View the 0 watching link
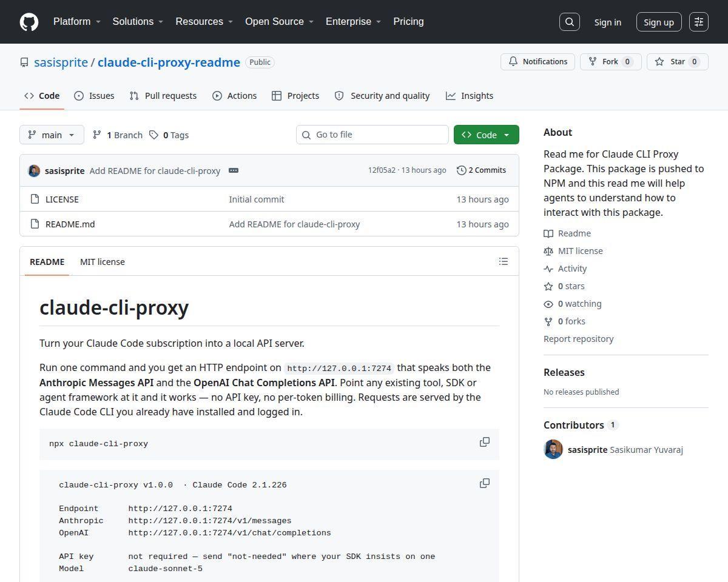Screen dimensions: 728x582 (573, 304)
